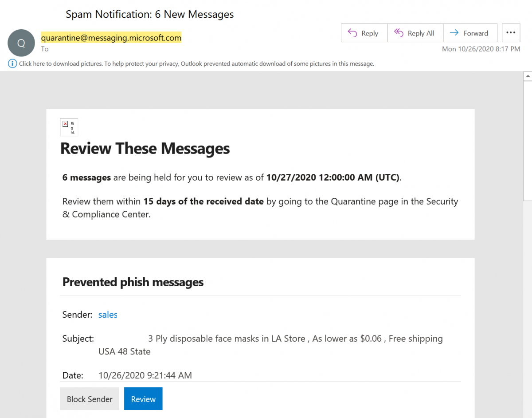Screen dimensions: 532x418
Task: Select the 'Spam Notification: 6 New Messages' subject
Action: point(149,14)
